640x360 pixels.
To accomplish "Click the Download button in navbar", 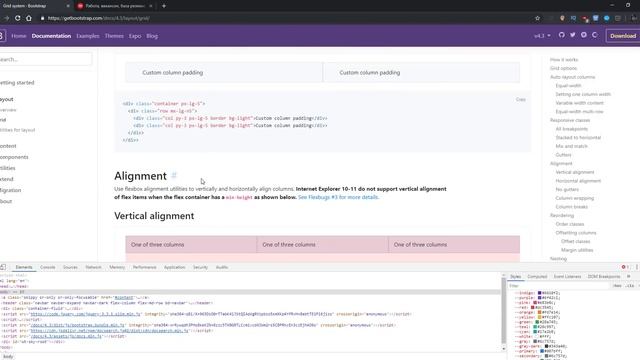I will tap(623, 36).
